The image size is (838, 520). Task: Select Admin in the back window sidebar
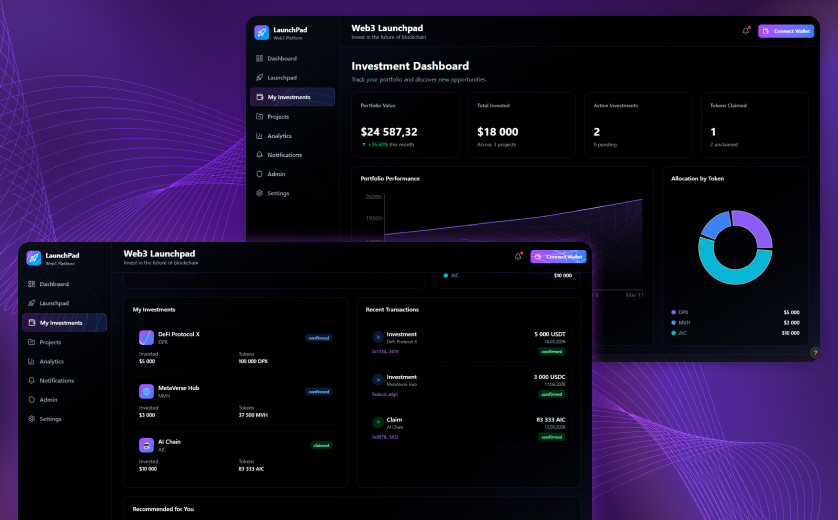tap(276, 174)
